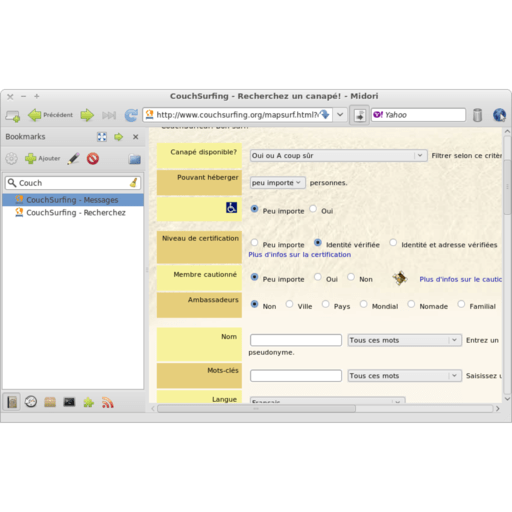Open 'peu importe' persons dropdown

278,183
